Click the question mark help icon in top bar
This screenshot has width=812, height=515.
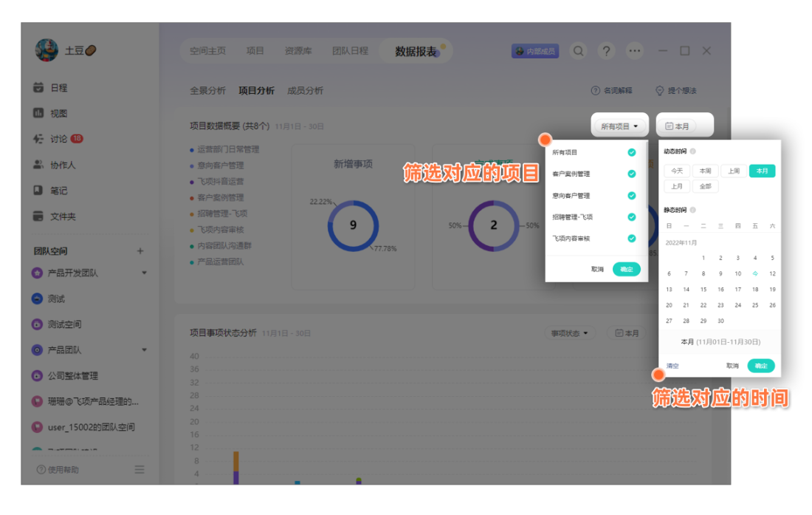606,51
